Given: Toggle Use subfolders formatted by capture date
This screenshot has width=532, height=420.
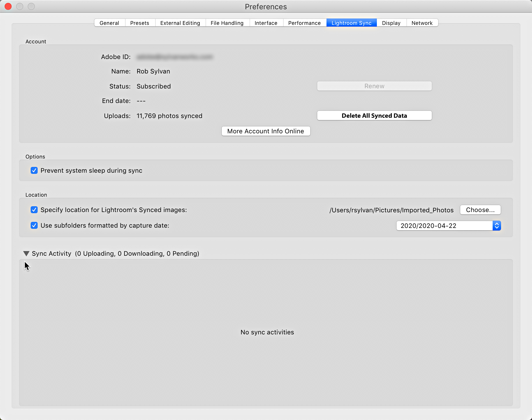Looking at the screenshot, I should pos(34,226).
